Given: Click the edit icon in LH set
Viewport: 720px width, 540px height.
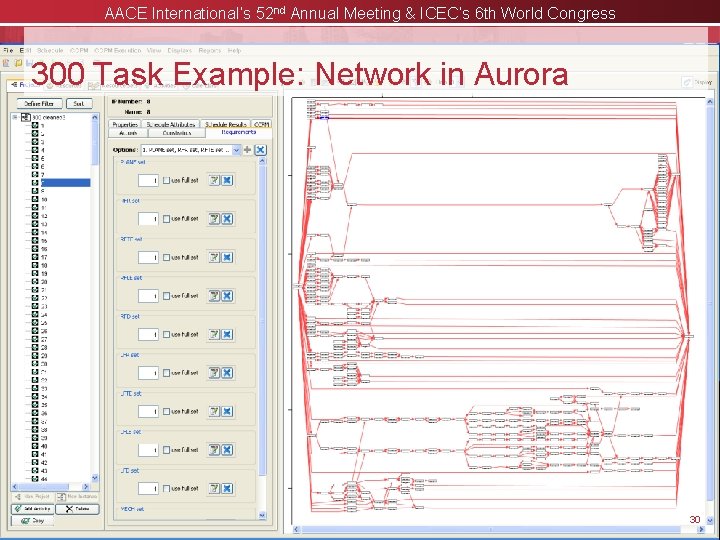Looking at the screenshot, I should point(214,372).
